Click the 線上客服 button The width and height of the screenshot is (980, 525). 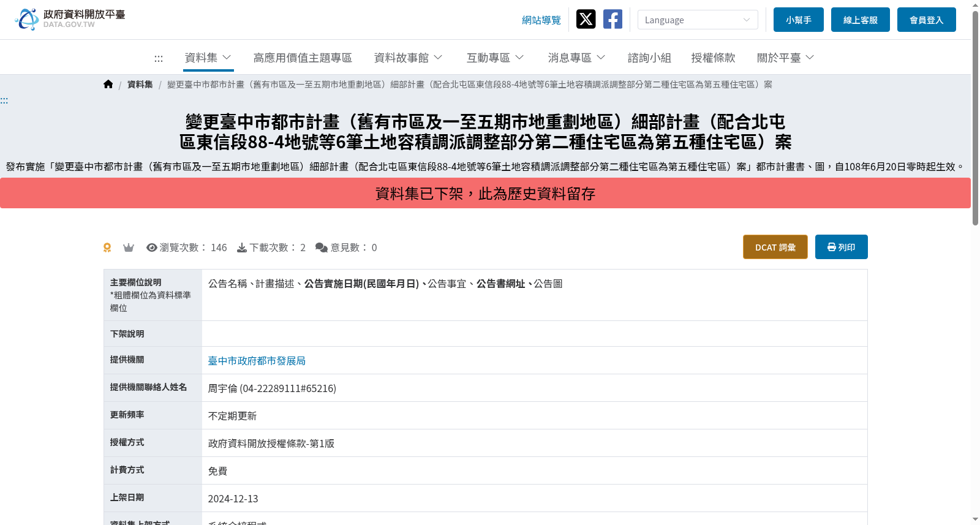(x=861, y=20)
